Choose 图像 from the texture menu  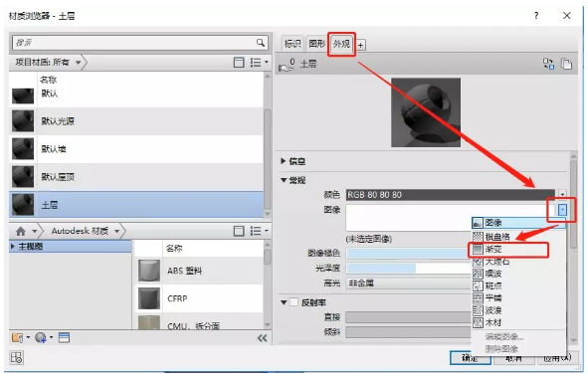tap(518, 223)
